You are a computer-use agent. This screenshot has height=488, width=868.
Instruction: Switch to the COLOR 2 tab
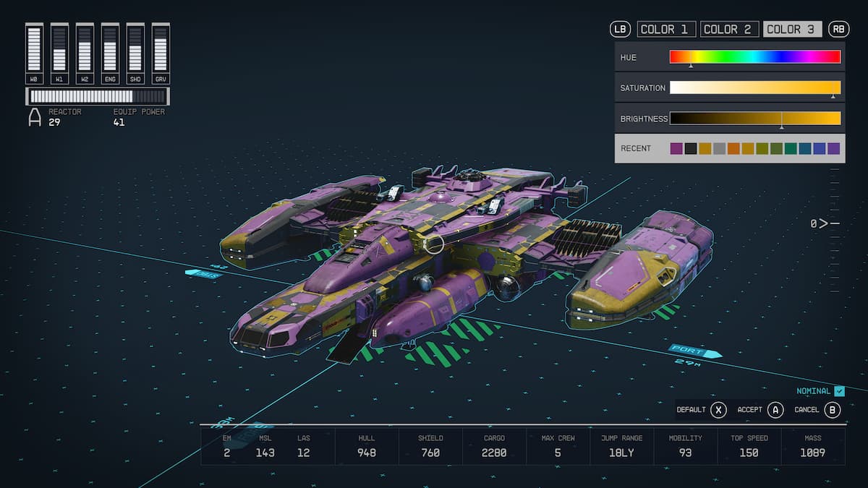[728, 29]
